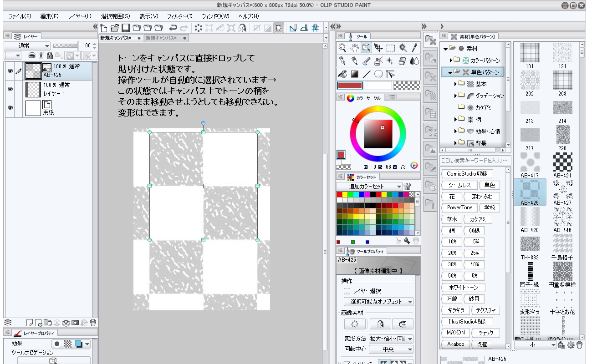Pick the Gradient tool
The width and height of the screenshot is (592, 364).
tap(354, 74)
